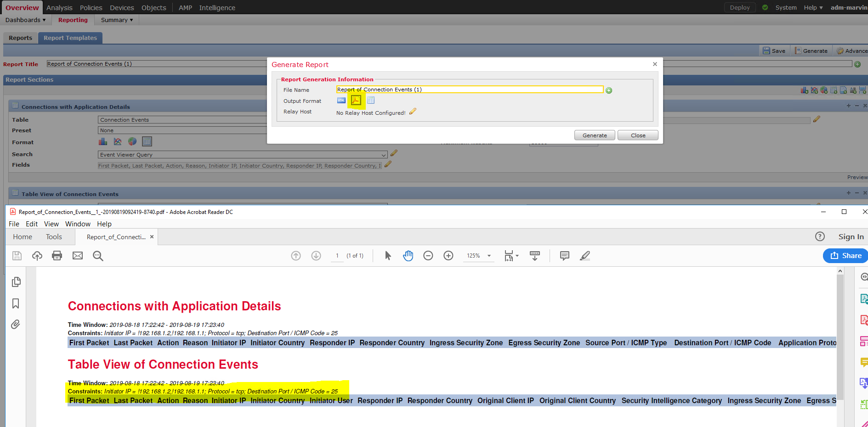Viewport: 868px width, 427px height.
Task: Click Sign In in Acrobat Reader
Action: coord(851,236)
